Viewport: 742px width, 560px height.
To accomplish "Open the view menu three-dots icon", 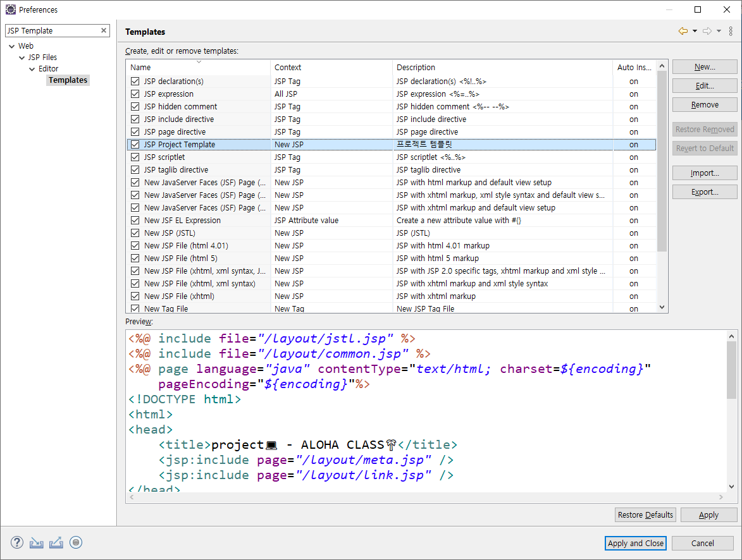I will (731, 31).
